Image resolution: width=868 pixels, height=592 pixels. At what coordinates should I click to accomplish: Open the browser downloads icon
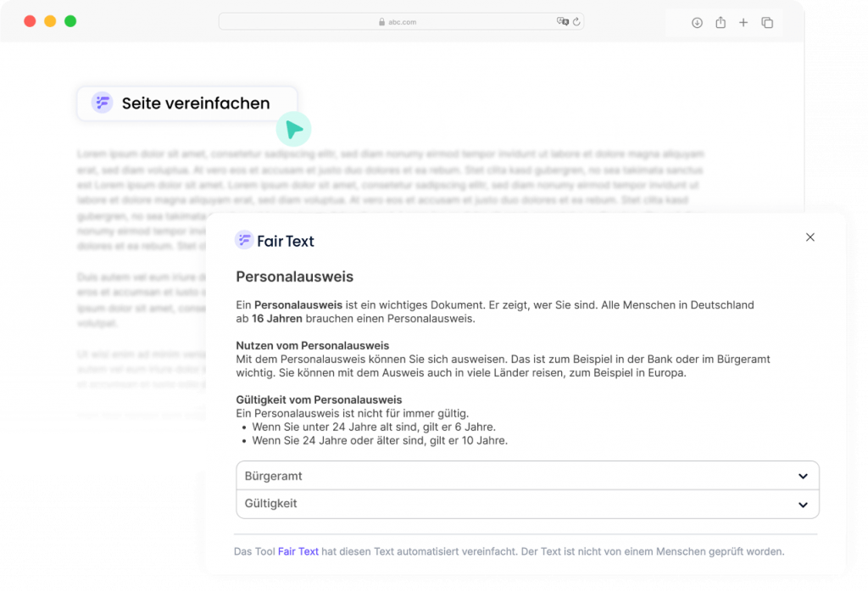pyautogui.click(x=697, y=23)
